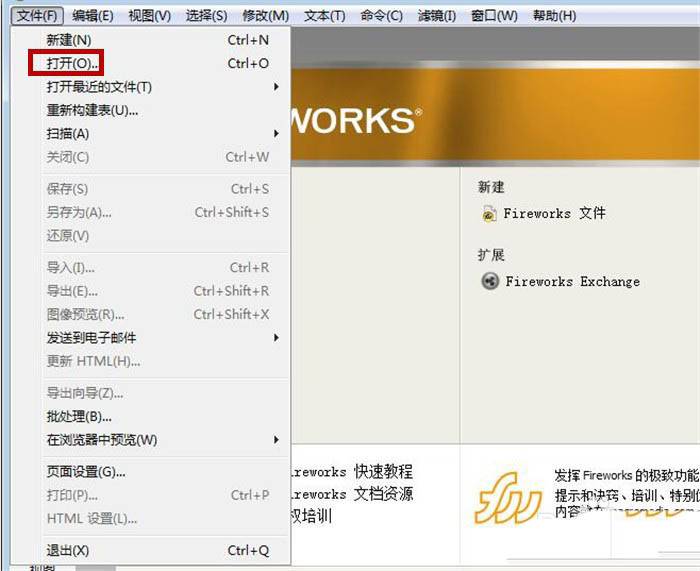Open the Fireworks Exchange link
Screen dimensions: 700x571
click(x=572, y=281)
